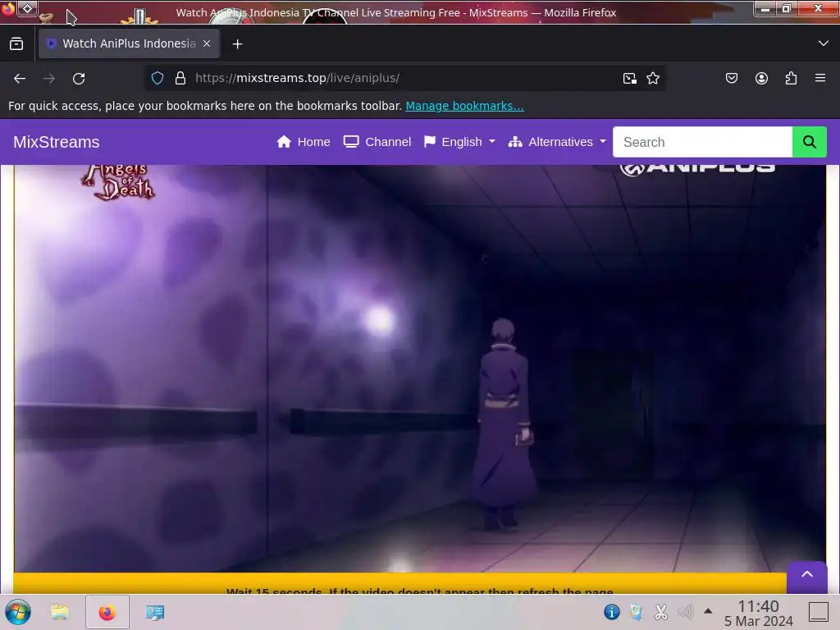Click the purple scroll-to-top arrow button
The height and width of the screenshot is (630, 840).
coord(807,575)
